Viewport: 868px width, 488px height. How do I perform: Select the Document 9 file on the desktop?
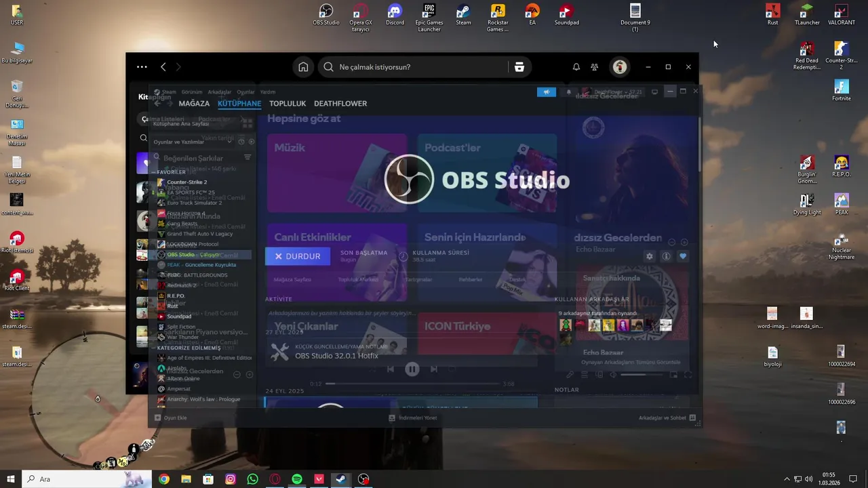635,18
